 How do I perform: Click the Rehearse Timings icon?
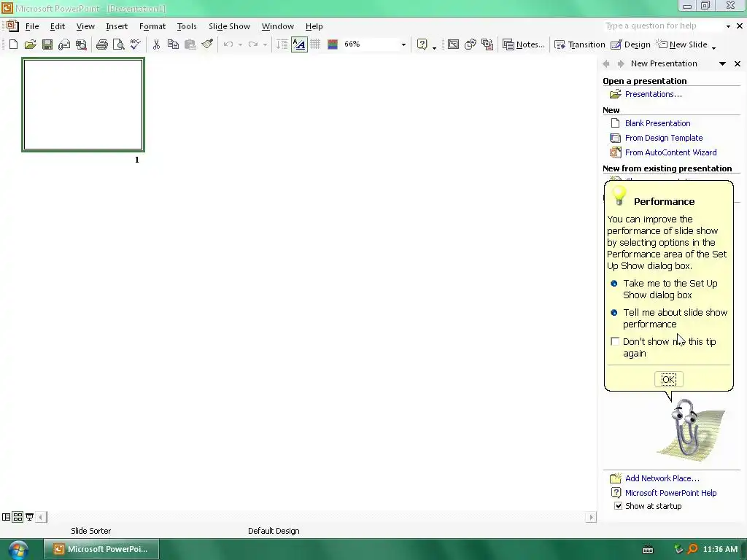[471, 44]
